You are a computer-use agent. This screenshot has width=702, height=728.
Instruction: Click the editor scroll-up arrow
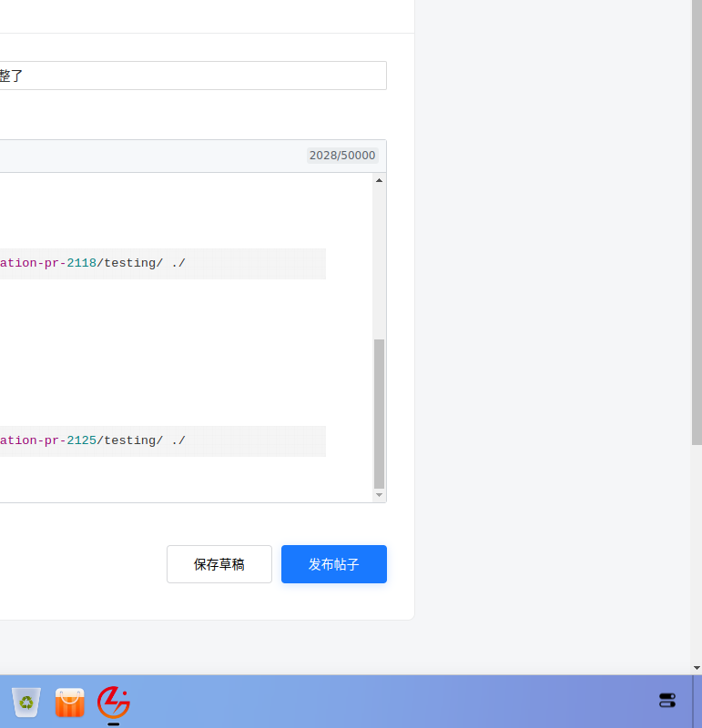(379, 180)
